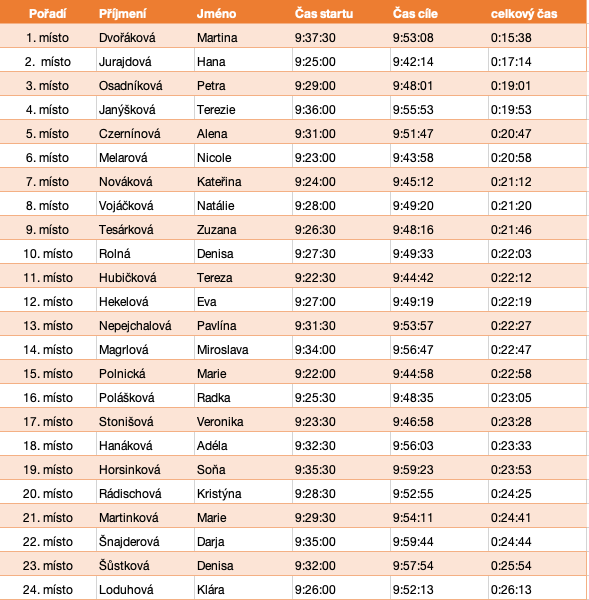Select the celkový čas header
Image resolution: width=589 pixels, height=600 pixels.
click(537, 13)
